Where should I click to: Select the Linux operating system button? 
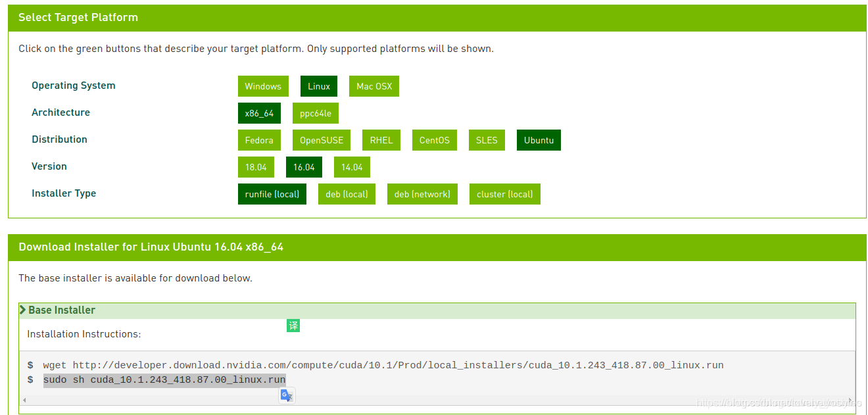(319, 86)
